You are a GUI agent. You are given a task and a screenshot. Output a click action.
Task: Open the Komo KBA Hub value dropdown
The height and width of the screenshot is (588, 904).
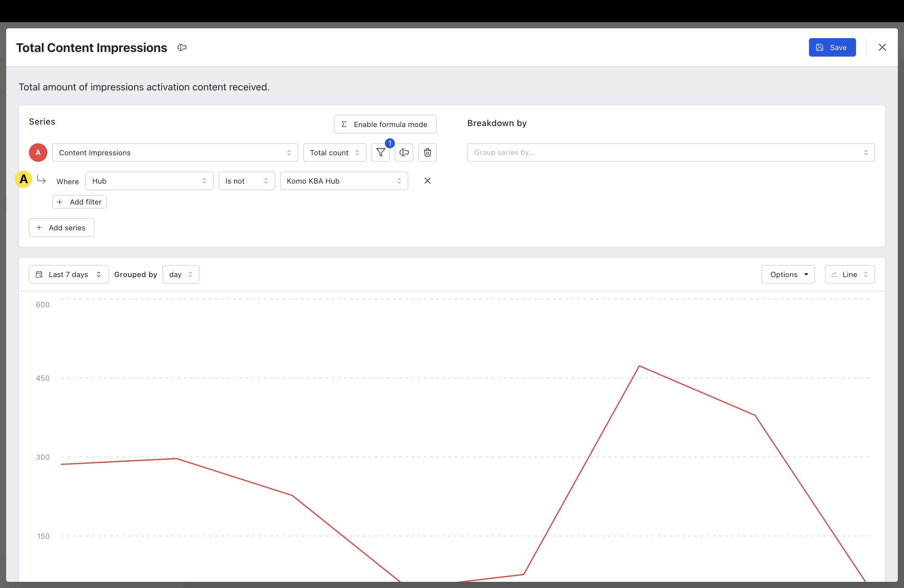click(344, 181)
